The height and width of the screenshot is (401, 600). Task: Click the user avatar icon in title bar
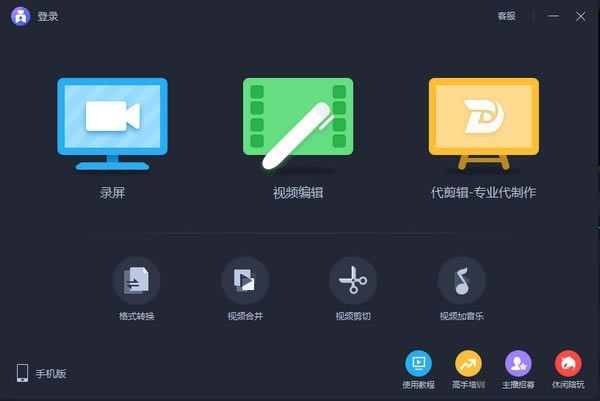pos(20,16)
